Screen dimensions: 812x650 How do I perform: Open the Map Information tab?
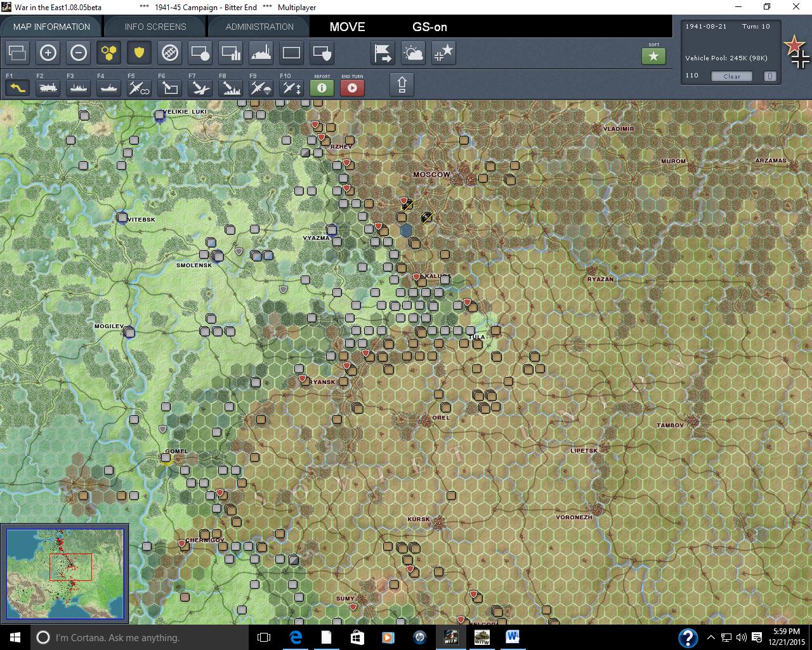click(51, 27)
